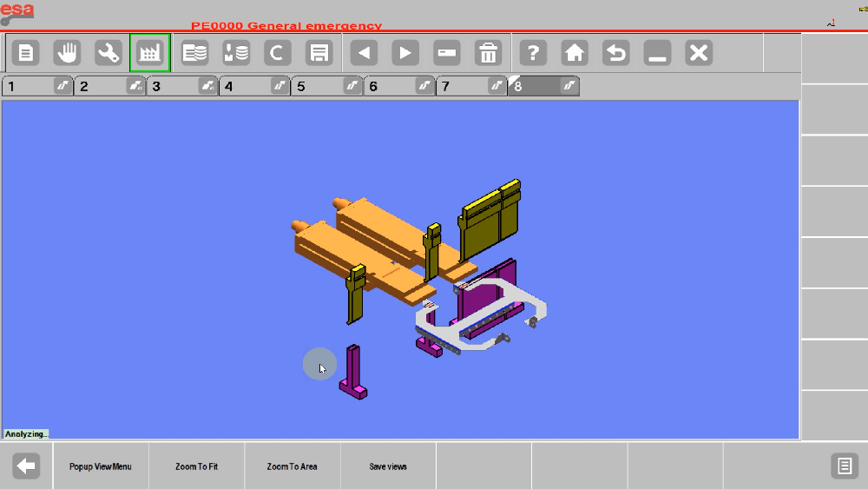Open the program list icon
The image size is (868, 489).
click(194, 53)
